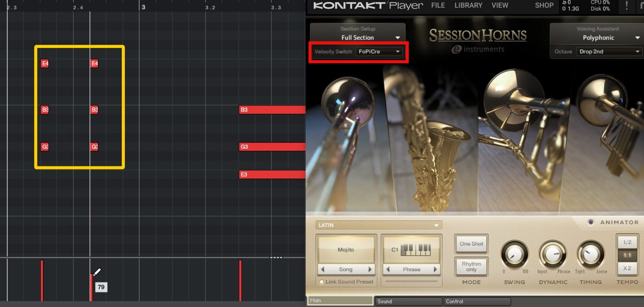The image size is (644, 307).
Task: Click the Animator power LED
Action: pos(591,222)
